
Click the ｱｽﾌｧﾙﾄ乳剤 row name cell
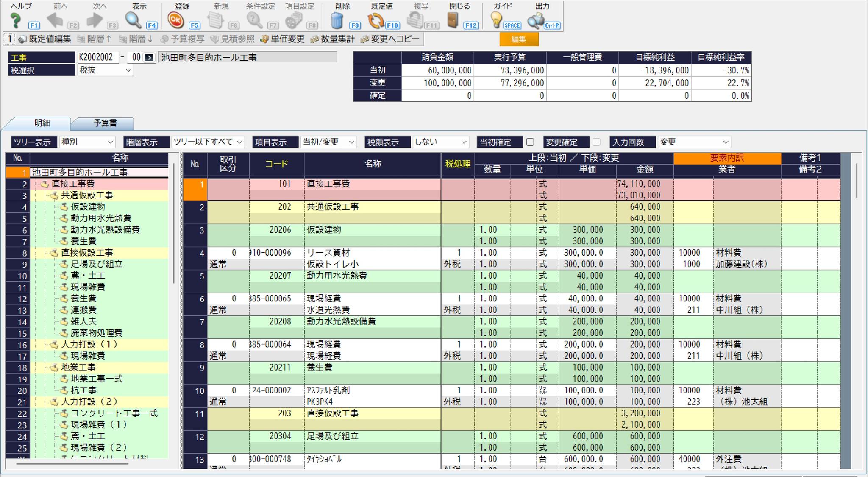pos(372,391)
